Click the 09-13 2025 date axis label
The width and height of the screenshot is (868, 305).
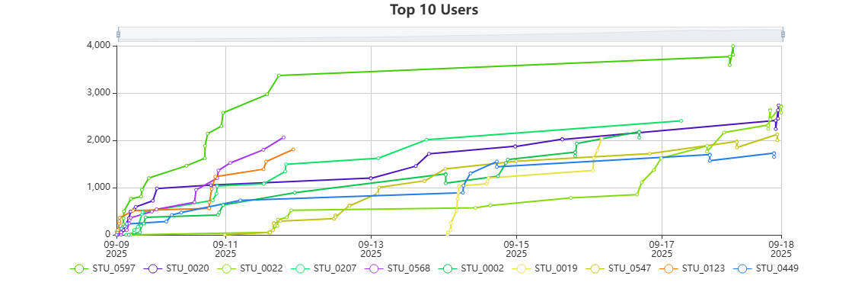tap(371, 247)
